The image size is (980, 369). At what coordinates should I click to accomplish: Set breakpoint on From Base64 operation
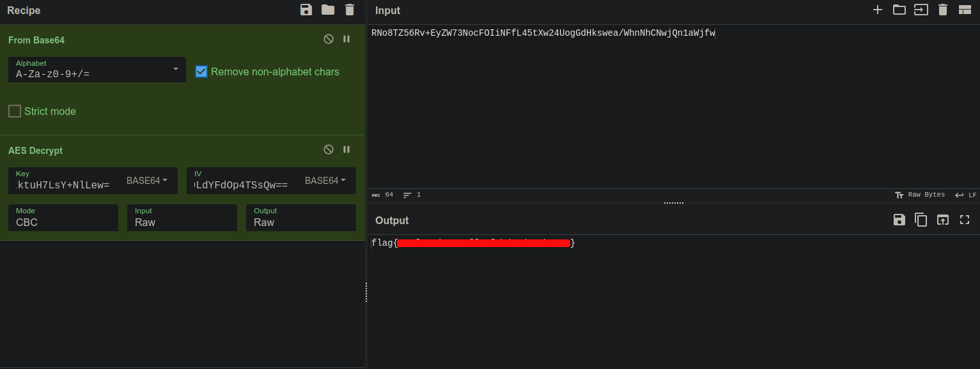346,39
